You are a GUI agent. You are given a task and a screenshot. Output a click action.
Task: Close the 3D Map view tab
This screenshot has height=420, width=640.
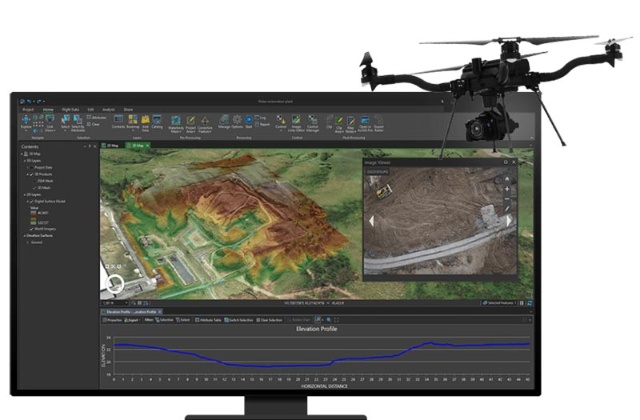tap(147, 145)
